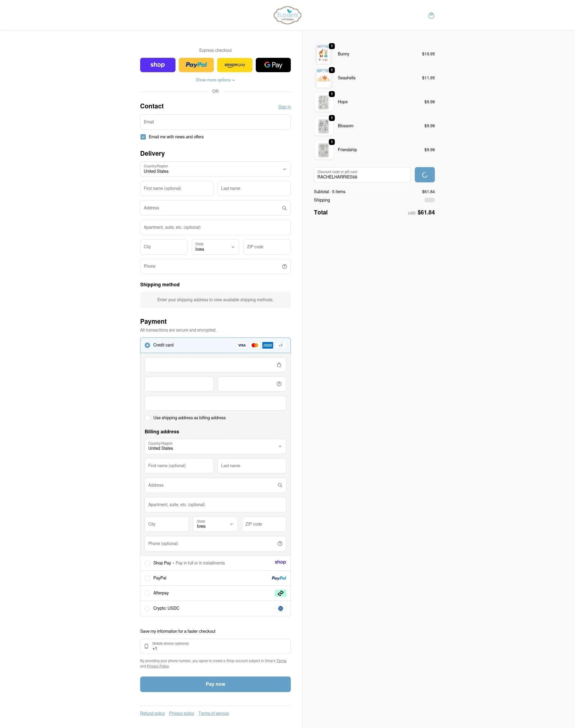Uncheck Email me with news and offers
575x728 pixels.
(x=143, y=137)
